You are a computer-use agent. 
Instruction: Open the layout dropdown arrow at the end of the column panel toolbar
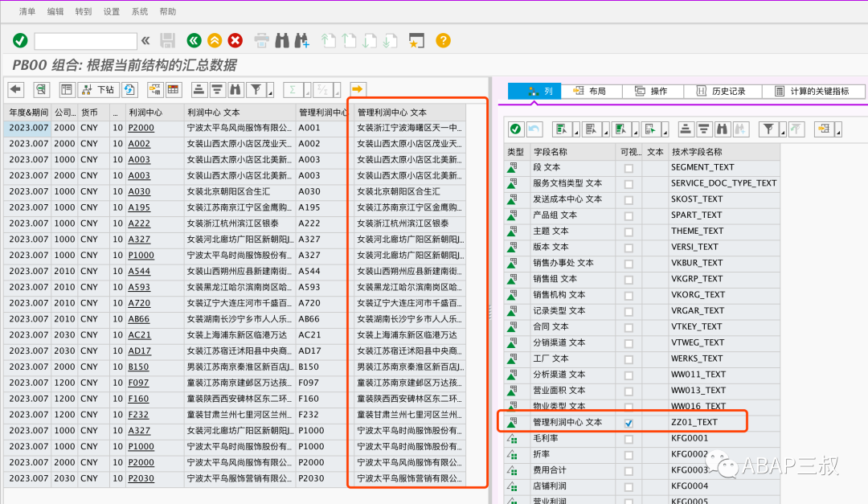(x=838, y=130)
